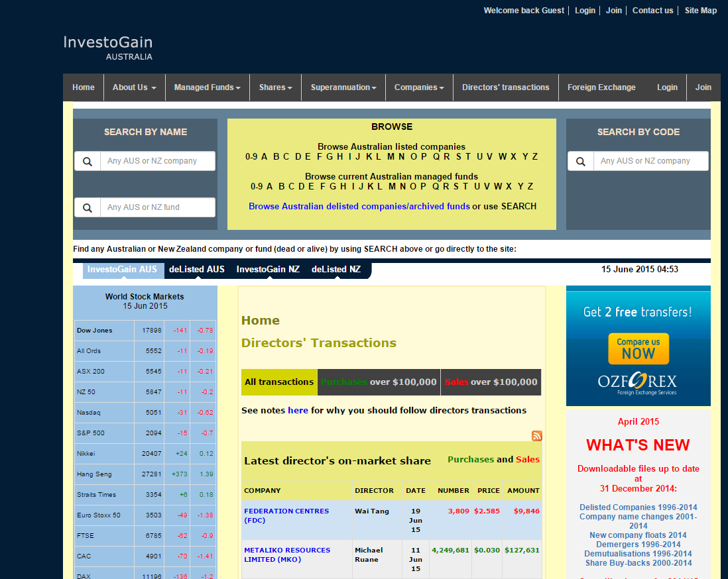
Task: Click the OzForex banner logo
Action: click(637, 383)
